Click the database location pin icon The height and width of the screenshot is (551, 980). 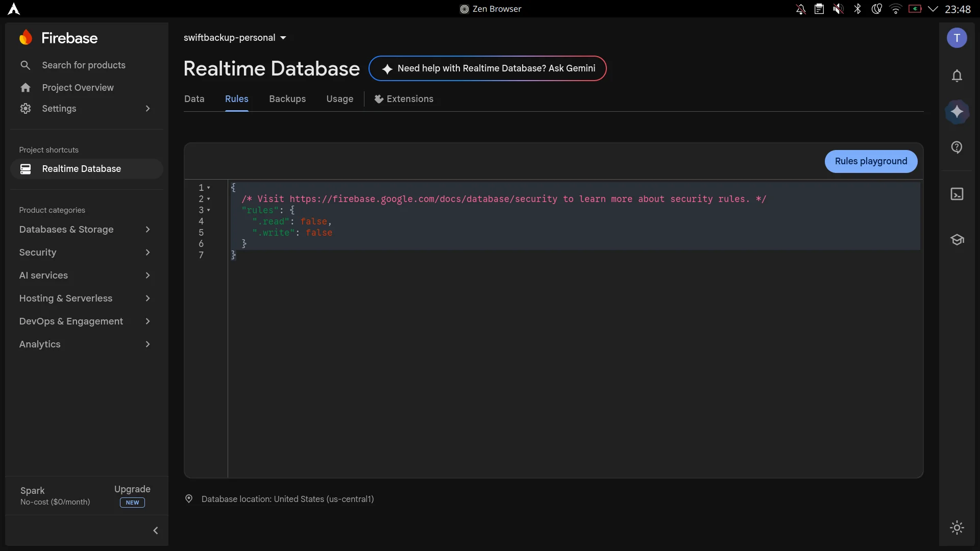pyautogui.click(x=189, y=499)
